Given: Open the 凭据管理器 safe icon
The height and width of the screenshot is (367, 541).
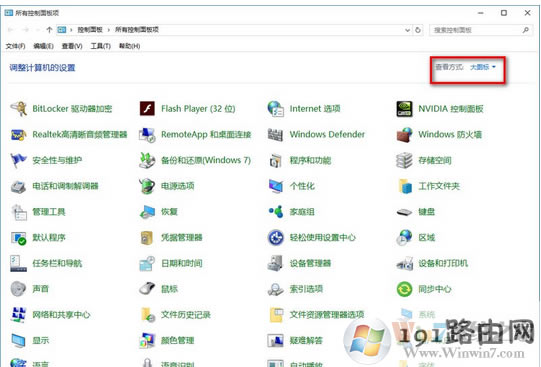Looking at the screenshot, I should [x=147, y=238].
